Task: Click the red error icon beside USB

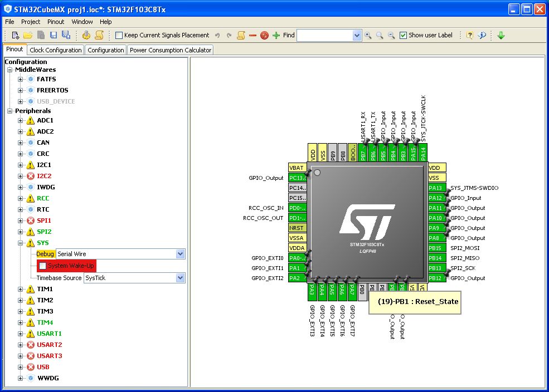Action: pyautogui.click(x=31, y=367)
